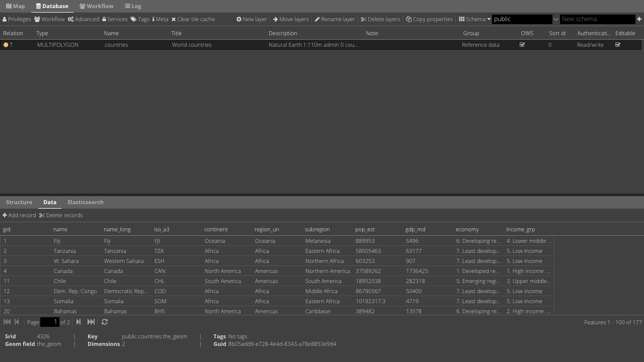Screen dimensions: 644x362
Task: Click the plus icon to add schema
Action: pyautogui.click(x=639, y=19)
